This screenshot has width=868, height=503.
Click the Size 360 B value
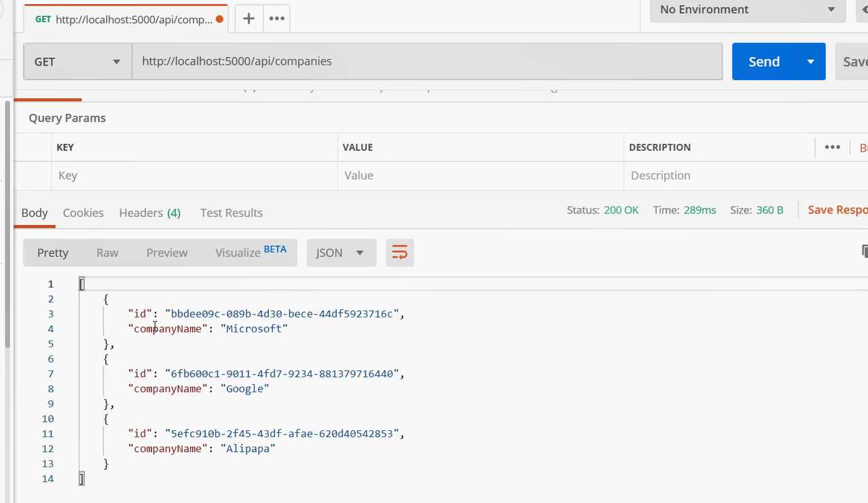click(x=770, y=210)
